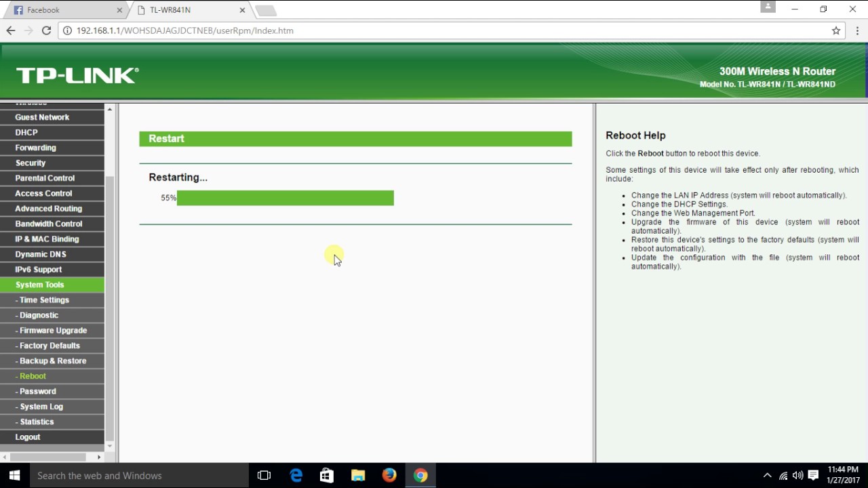Open the Wi-Fi network tray icon
The image size is (868, 488).
783,476
